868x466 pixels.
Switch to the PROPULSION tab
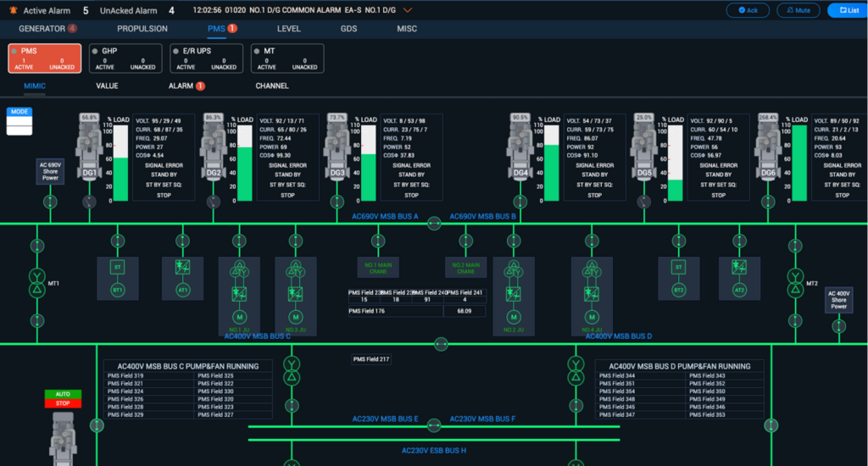pyautogui.click(x=142, y=29)
